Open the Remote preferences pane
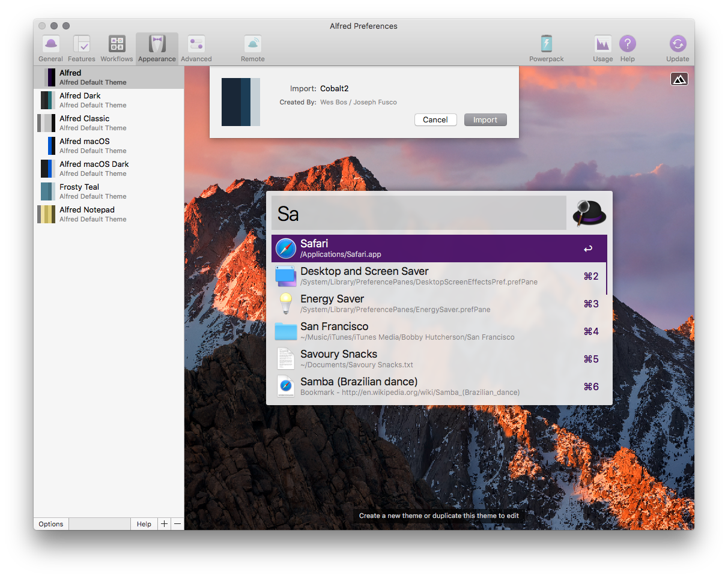 (252, 49)
